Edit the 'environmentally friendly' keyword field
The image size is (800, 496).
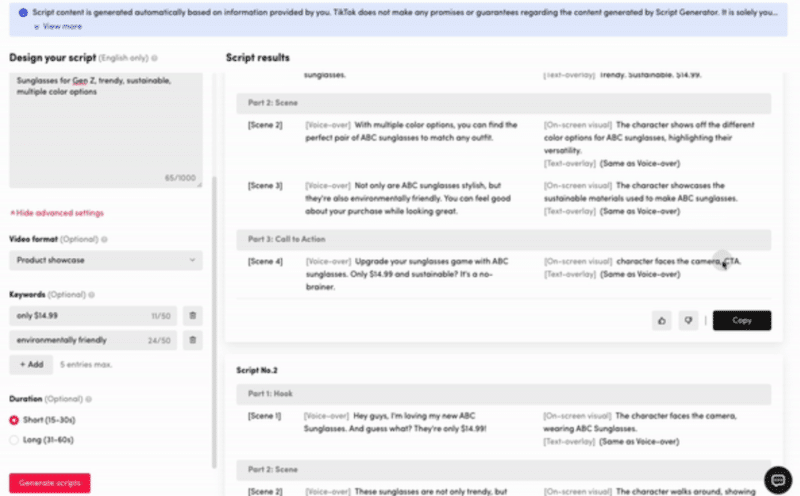coord(93,340)
